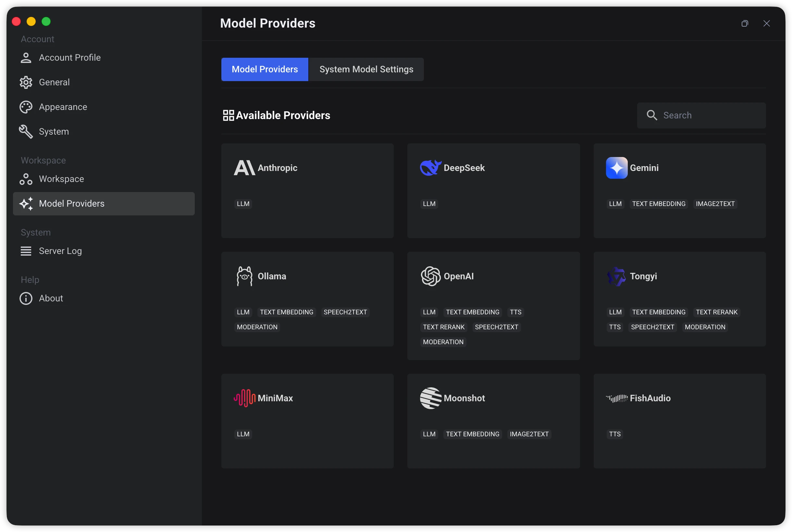Click the Moonshot striped globe logo
Screen dimensions: 792x532
(430, 398)
